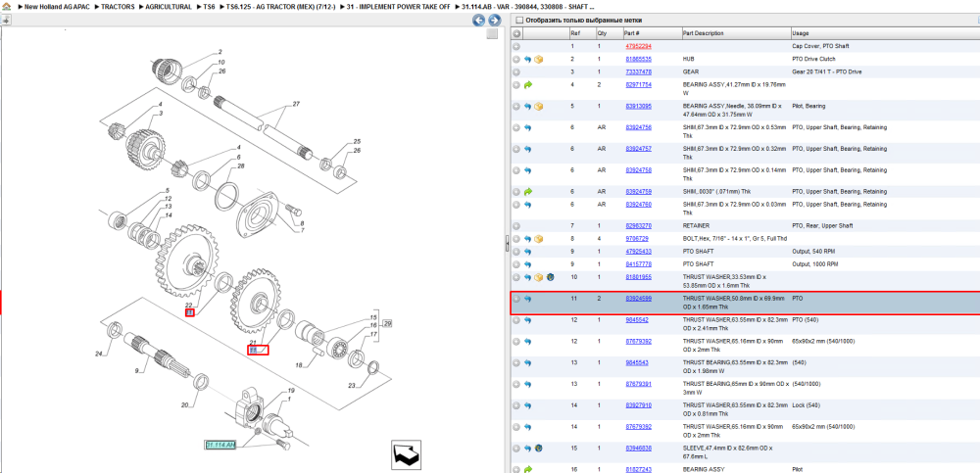
Task: Select callout 22 in the diagram
Action: coord(189,305)
